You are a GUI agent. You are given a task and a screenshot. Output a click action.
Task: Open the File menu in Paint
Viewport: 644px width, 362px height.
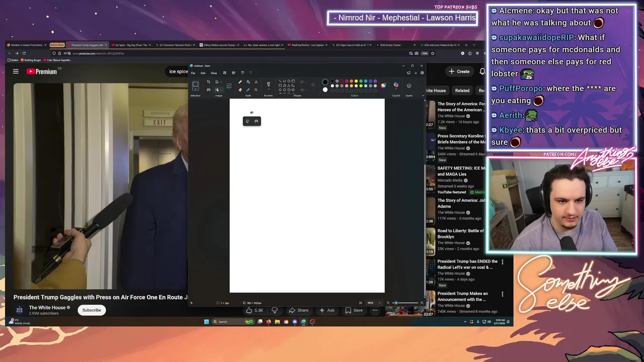click(193, 73)
